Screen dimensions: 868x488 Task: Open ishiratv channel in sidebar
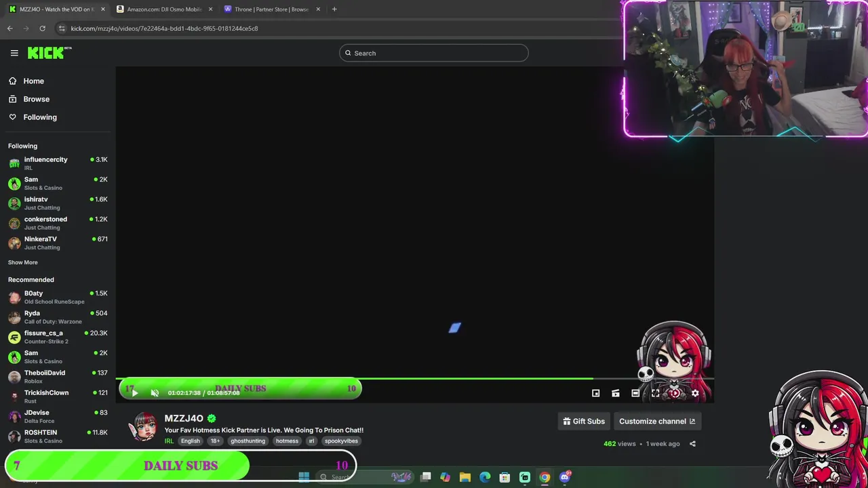pos(58,203)
